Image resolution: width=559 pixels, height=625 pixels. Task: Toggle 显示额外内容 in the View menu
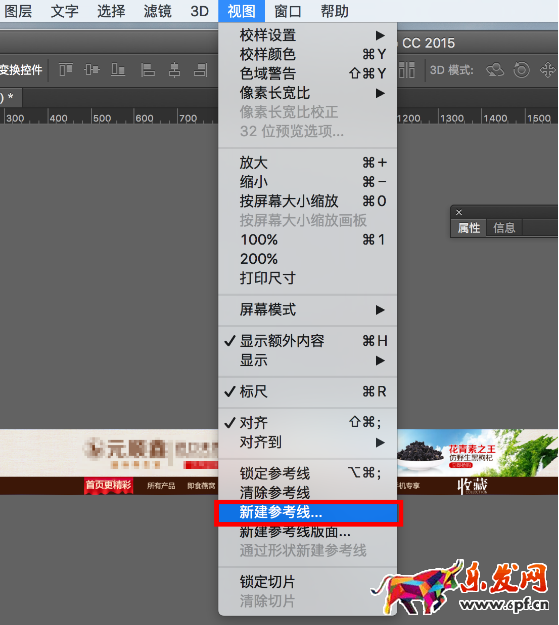pos(307,341)
